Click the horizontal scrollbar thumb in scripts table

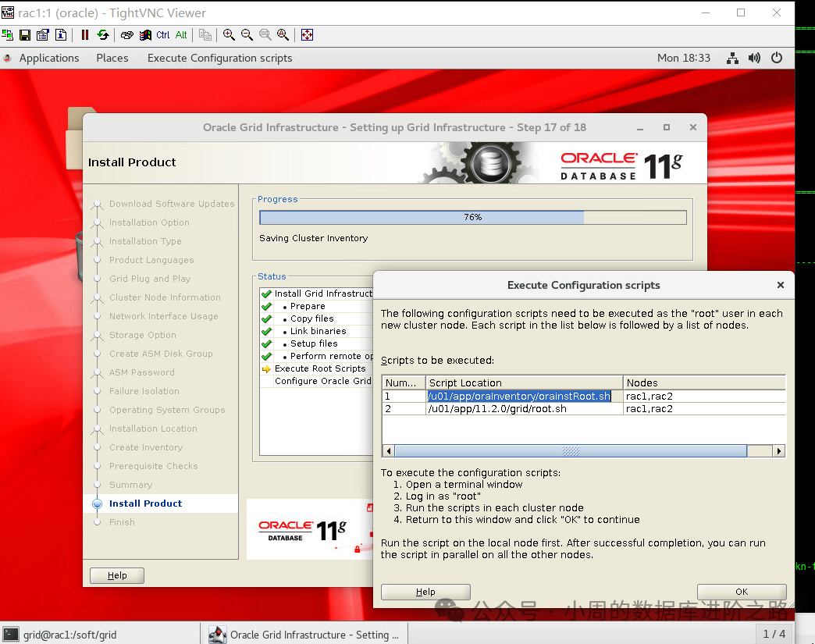pos(571,450)
